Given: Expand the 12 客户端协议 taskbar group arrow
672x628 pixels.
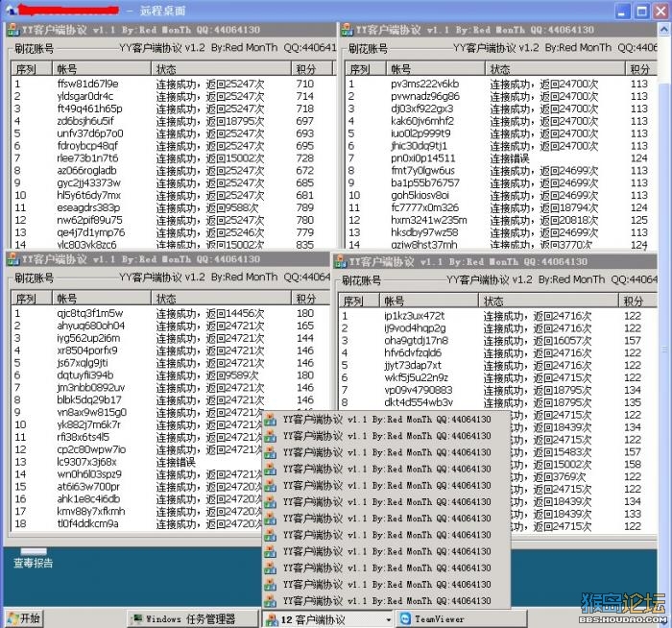Looking at the screenshot, I should pos(388,619).
